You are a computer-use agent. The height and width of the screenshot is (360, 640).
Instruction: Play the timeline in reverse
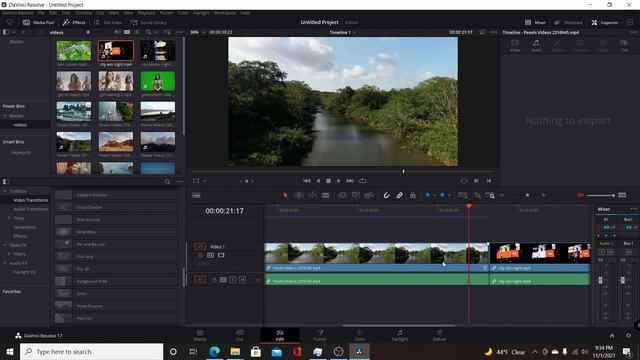(x=318, y=181)
